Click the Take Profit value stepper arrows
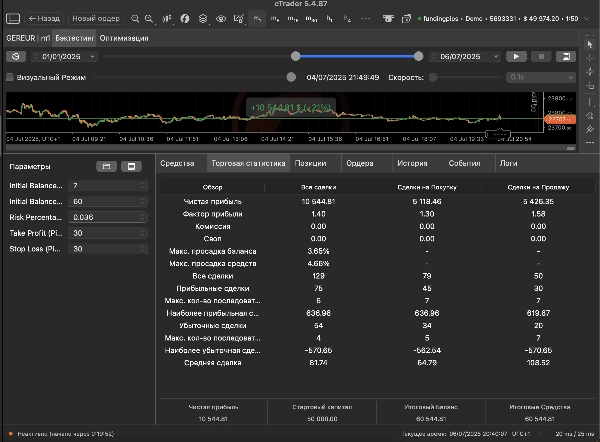 click(x=142, y=232)
